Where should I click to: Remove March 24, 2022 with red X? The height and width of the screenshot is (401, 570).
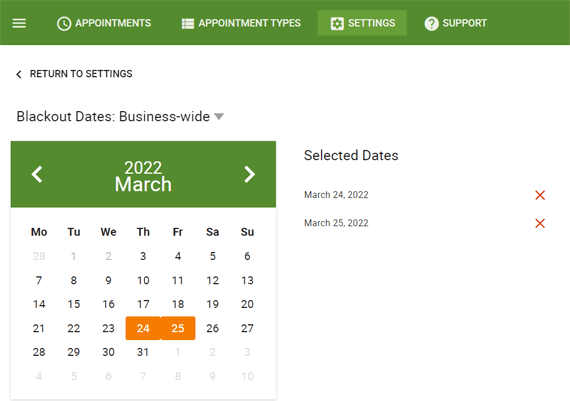[540, 195]
